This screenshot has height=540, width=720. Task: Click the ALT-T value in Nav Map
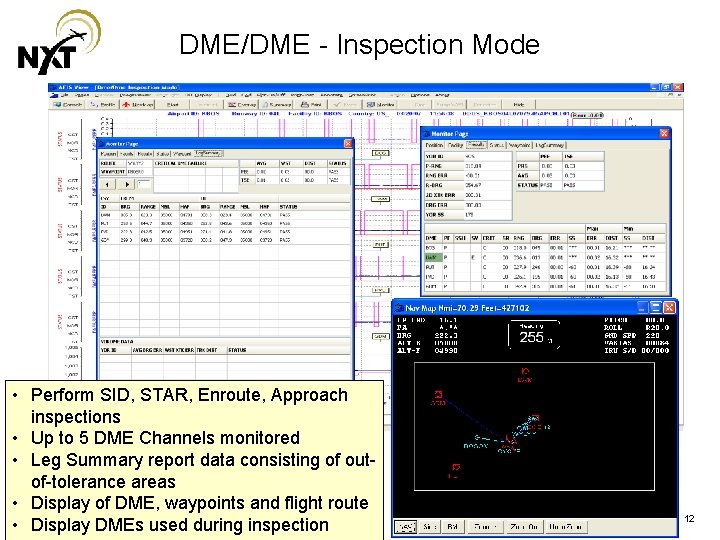tap(446, 350)
